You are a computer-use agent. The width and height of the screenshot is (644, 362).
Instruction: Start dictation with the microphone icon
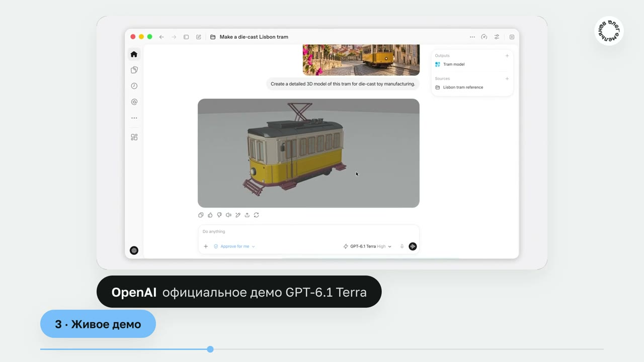pos(402,246)
